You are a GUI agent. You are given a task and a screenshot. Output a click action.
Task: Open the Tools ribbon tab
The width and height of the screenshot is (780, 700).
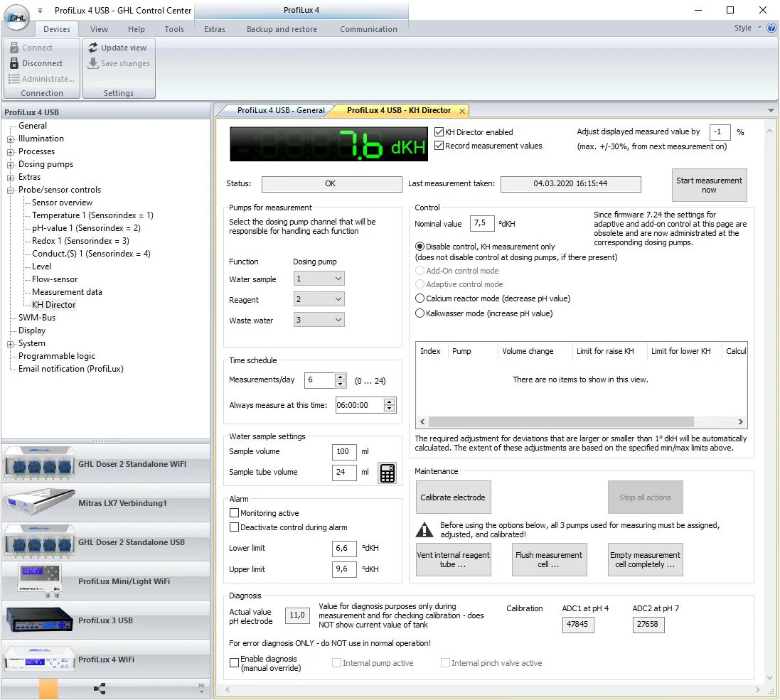click(174, 29)
